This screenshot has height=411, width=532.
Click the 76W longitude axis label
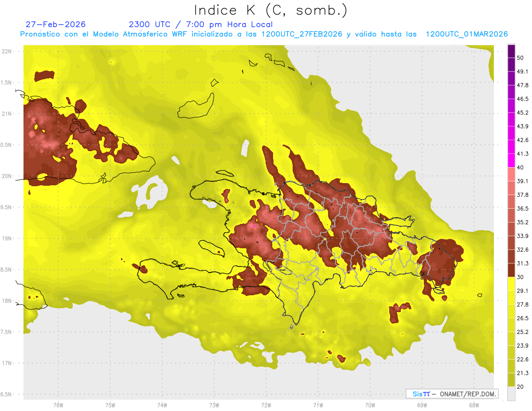click(58, 405)
